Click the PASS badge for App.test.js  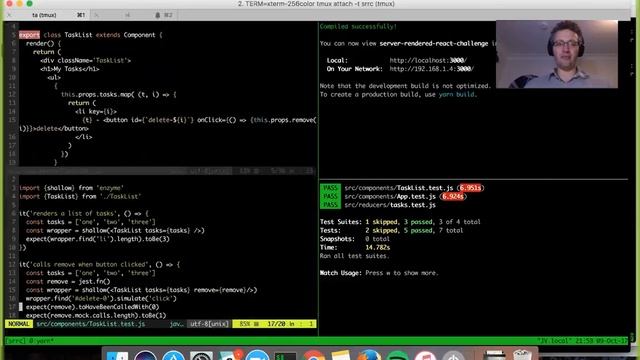(330, 196)
